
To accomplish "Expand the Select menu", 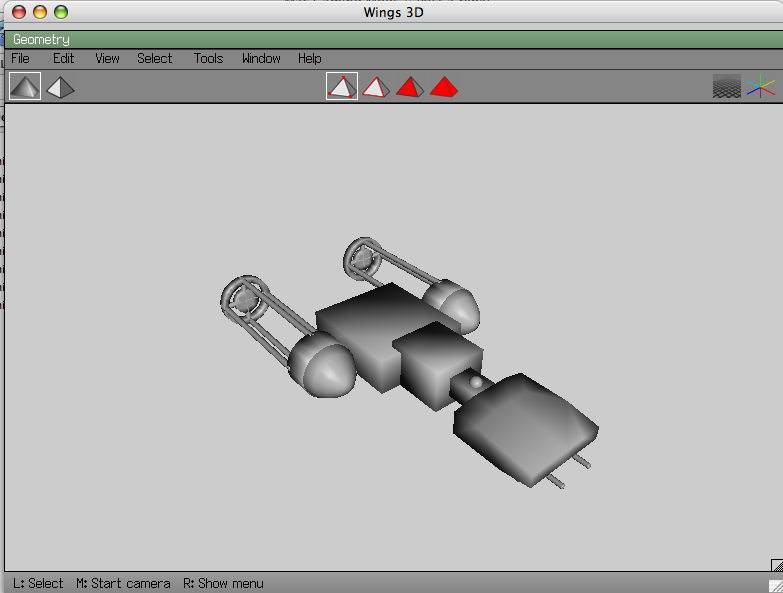I will click(155, 59).
